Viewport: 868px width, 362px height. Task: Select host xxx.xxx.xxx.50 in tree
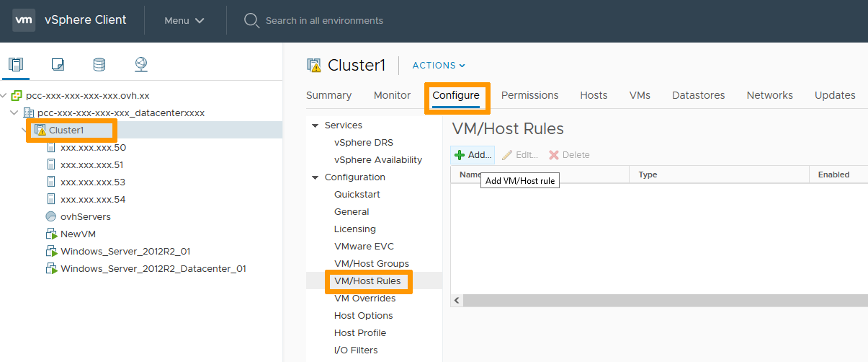(x=93, y=147)
